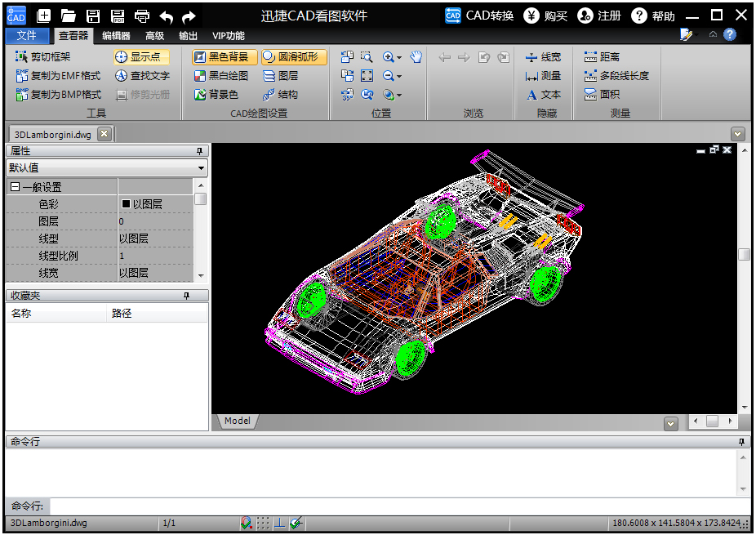Click the CAD Convert (CAD转换) button
The height and width of the screenshot is (535, 756).
click(480, 16)
